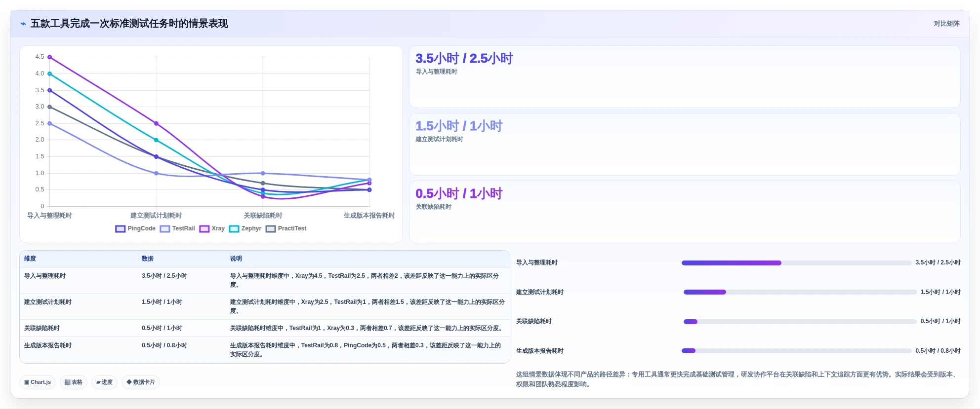The height and width of the screenshot is (409, 980).
Task: Click the 数据 column header
Action: pos(148,259)
